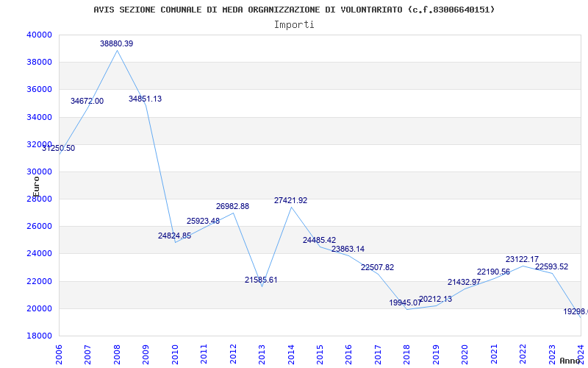Select data label 21585.61
588x368 pixels.
(262, 280)
